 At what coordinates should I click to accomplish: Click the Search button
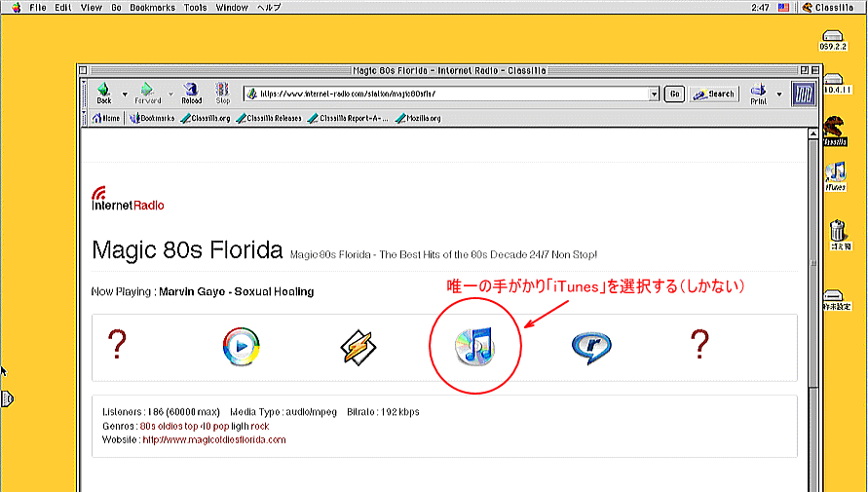tap(714, 95)
